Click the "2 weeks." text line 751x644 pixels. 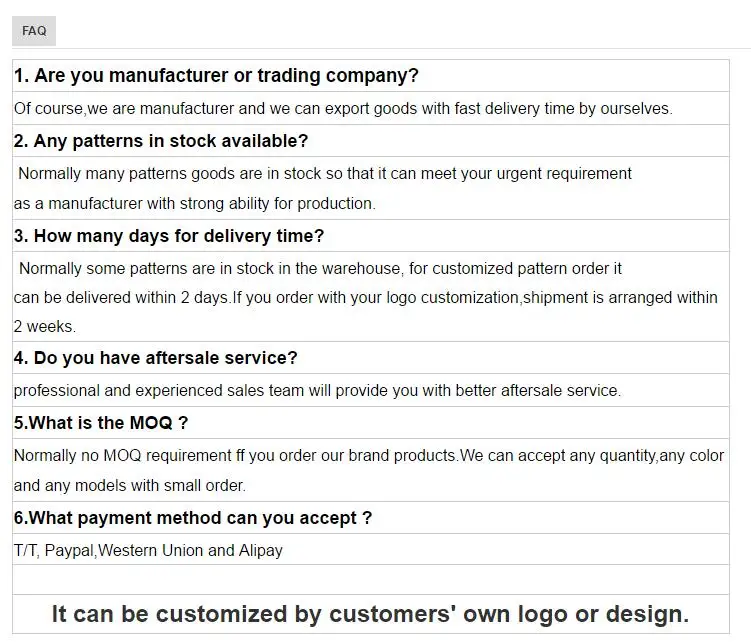coord(45,327)
